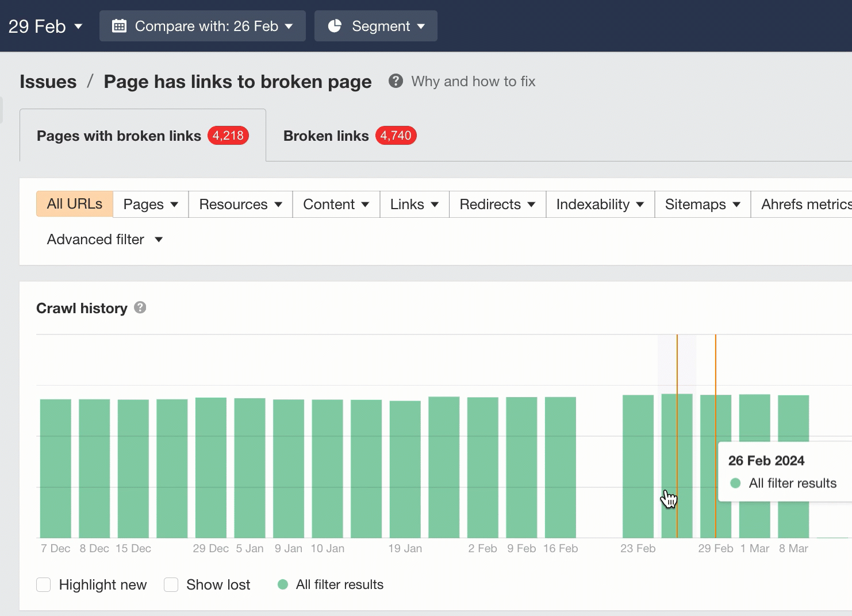This screenshot has height=616, width=852.
Task: Navigate back via the Issues breadcrumb
Action: pyautogui.click(x=48, y=81)
